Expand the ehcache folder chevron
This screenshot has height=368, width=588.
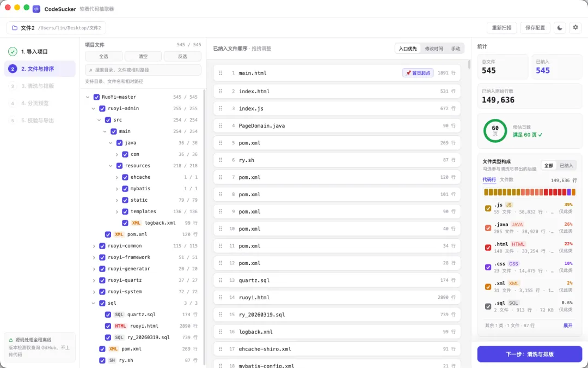[117, 177]
